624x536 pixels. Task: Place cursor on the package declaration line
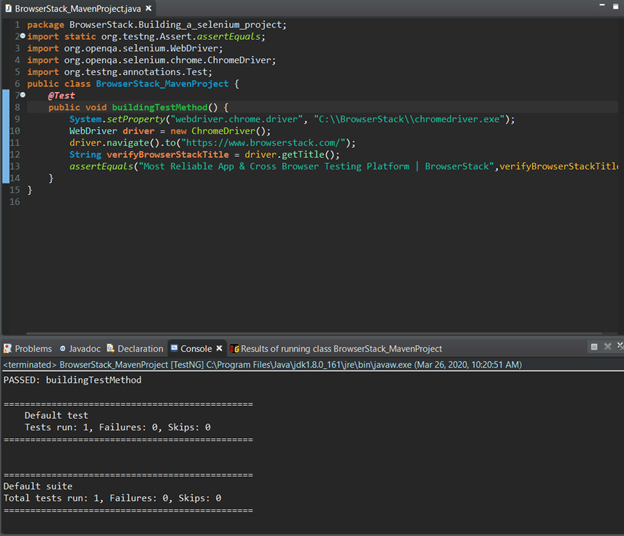click(x=157, y=25)
